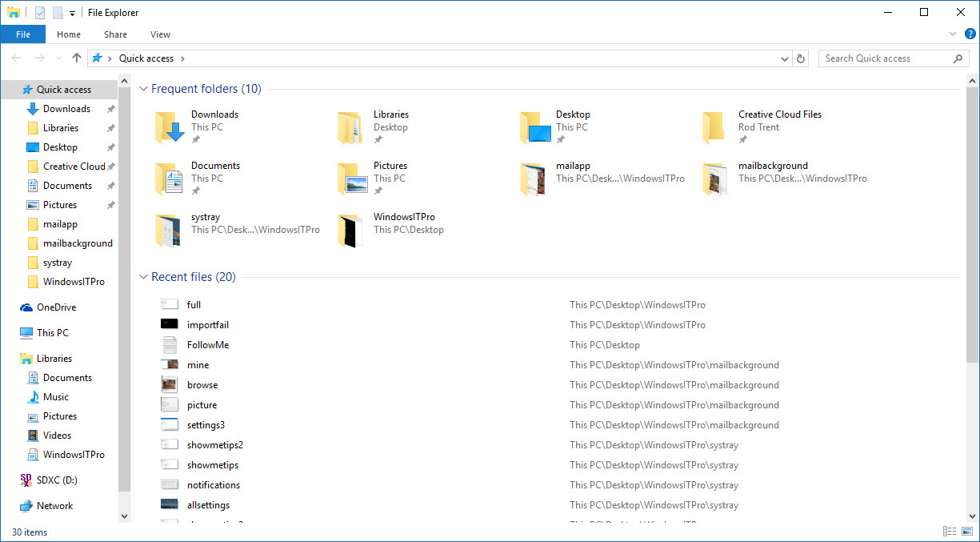Click the File Explorer icon in the title bar
The height and width of the screenshot is (542, 980).
click(x=14, y=12)
